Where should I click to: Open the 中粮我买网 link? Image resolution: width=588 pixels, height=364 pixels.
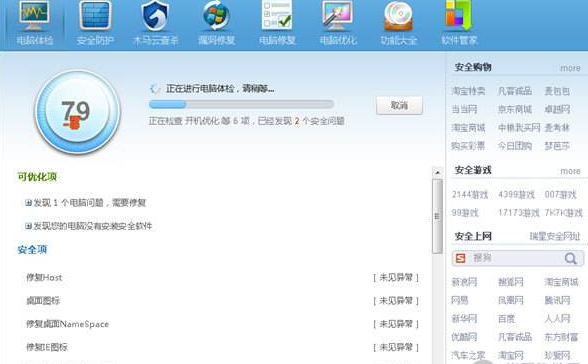pos(519,127)
